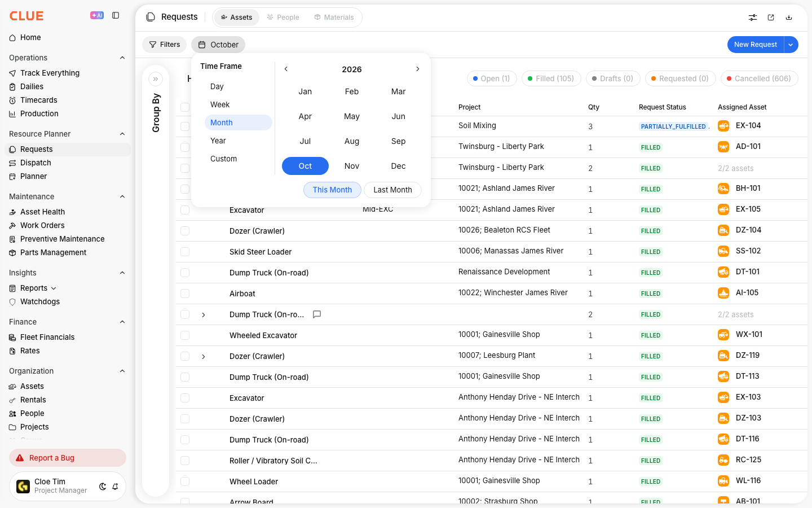This screenshot has width=812, height=508.
Task: Open Track Everything in sidebar
Action: pos(50,73)
